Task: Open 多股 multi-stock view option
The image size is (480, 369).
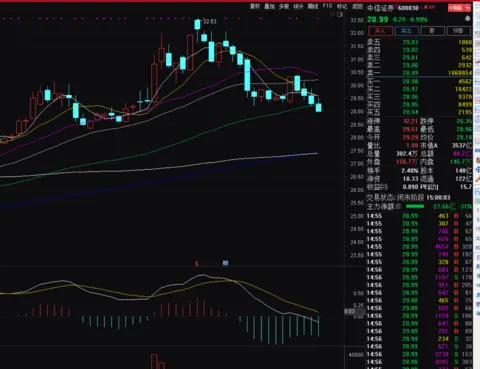Action: 284,6
